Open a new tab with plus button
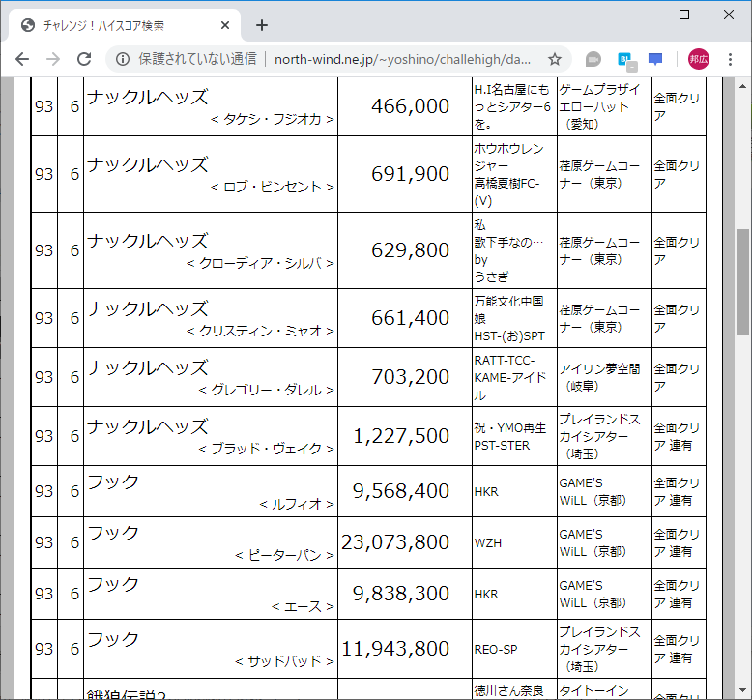The height and width of the screenshot is (700, 752). pos(262,25)
